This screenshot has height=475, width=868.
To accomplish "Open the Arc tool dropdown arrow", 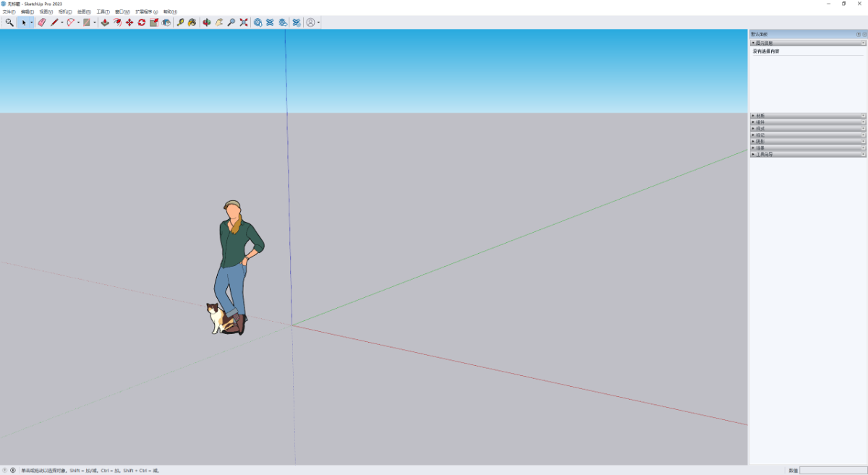I will [78, 22].
